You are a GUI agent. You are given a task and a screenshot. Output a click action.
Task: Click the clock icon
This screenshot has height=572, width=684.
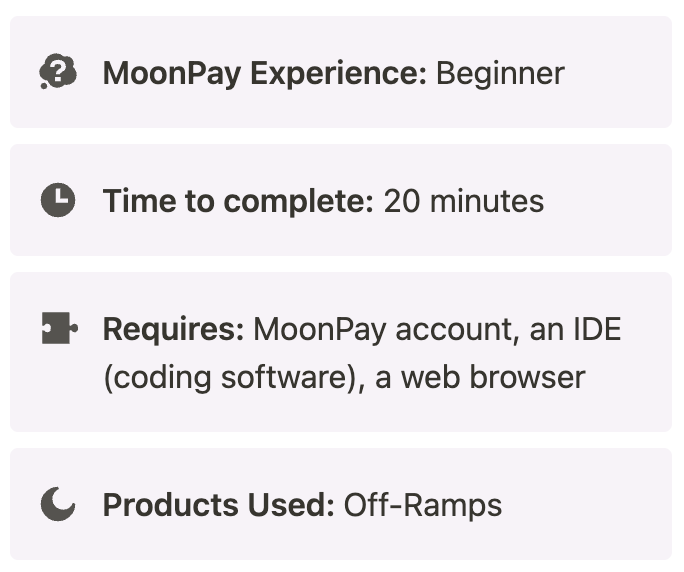pyautogui.click(x=58, y=201)
